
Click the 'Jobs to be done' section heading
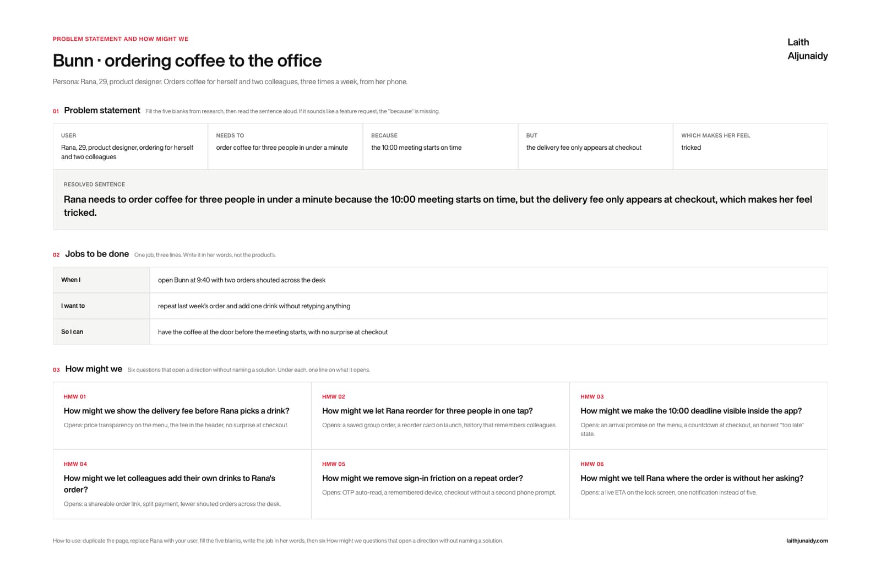point(97,254)
